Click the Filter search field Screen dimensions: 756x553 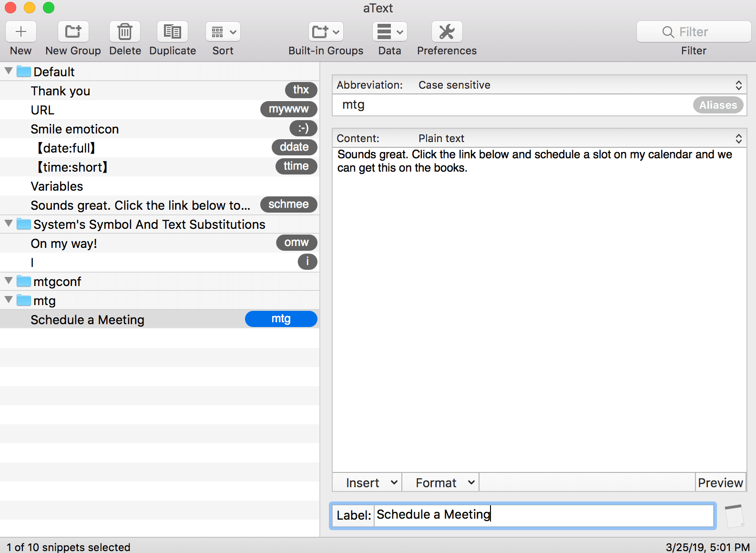coord(694,32)
